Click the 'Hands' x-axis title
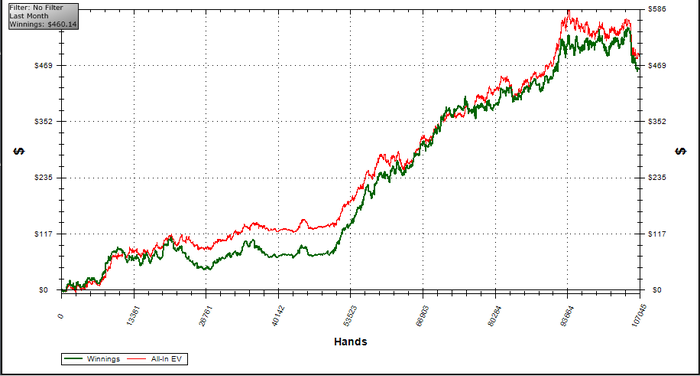Image resolution: width=700 pixels, height=376 pixels. coord(350,342)
